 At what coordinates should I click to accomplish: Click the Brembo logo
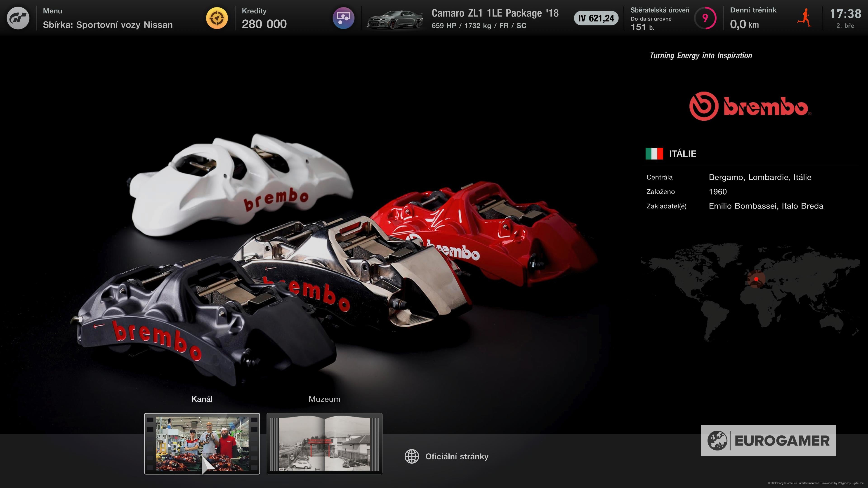[750, 106]
